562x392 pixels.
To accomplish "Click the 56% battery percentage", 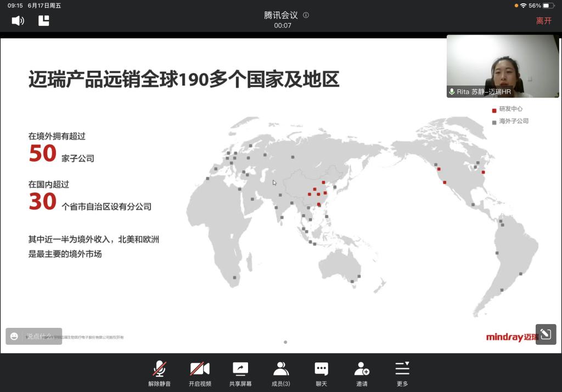I will pyautogui.click(x=535, y=5).
